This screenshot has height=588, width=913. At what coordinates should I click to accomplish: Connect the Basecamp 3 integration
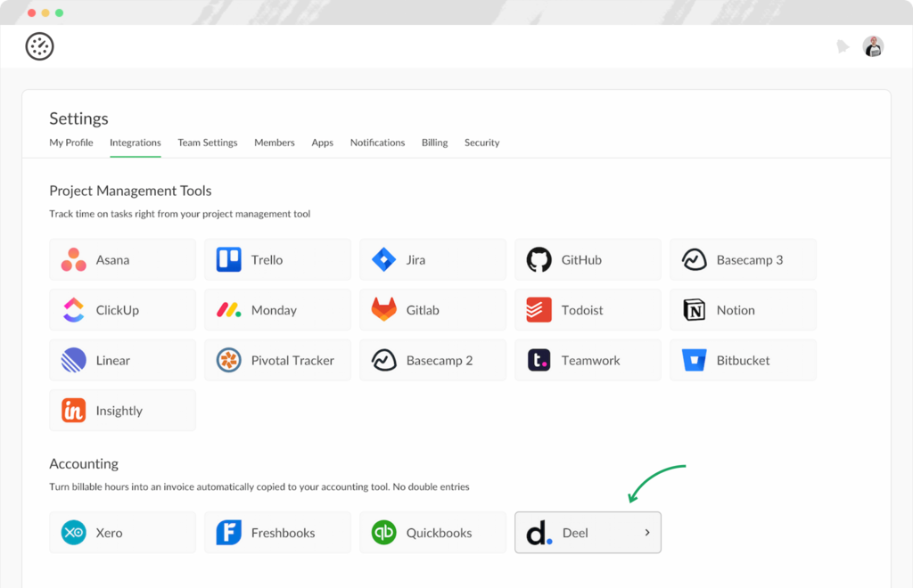coord(743,259)
